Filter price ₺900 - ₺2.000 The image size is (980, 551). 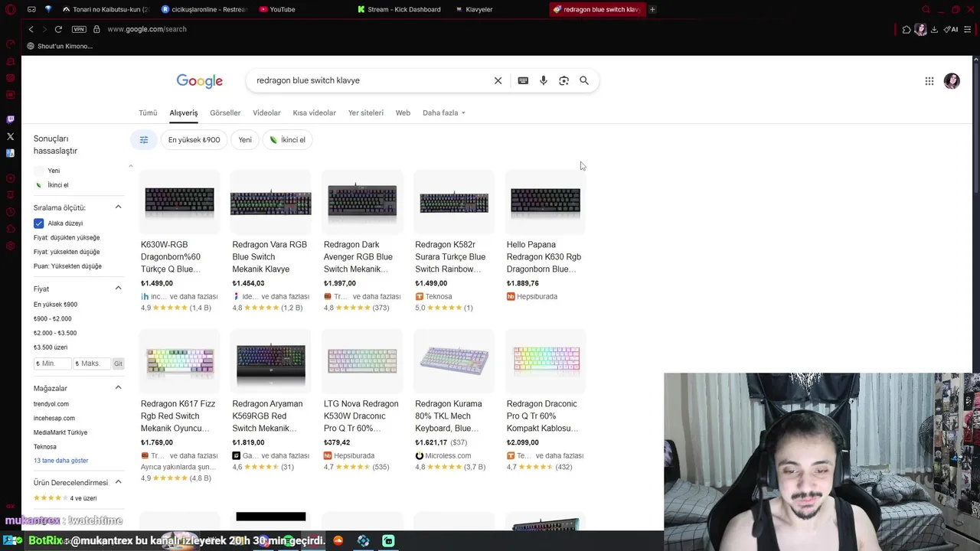click(53, 318)
